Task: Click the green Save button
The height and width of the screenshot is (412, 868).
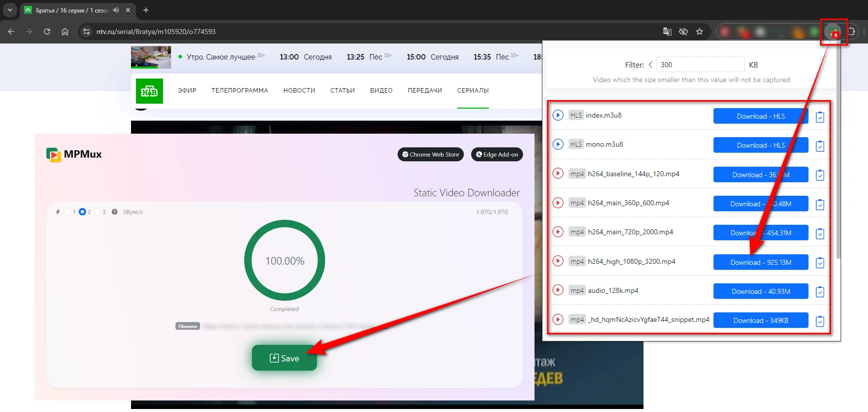Action: click(x=284, y=358)
